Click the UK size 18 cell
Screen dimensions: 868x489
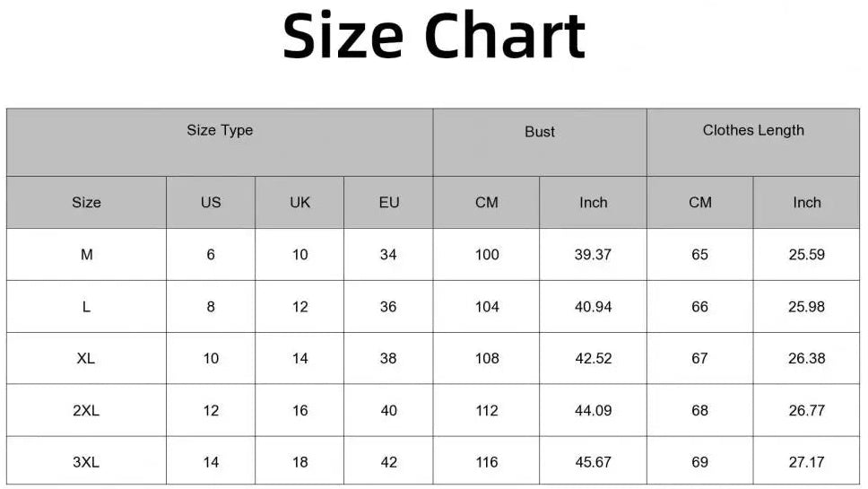pos(299,463)
